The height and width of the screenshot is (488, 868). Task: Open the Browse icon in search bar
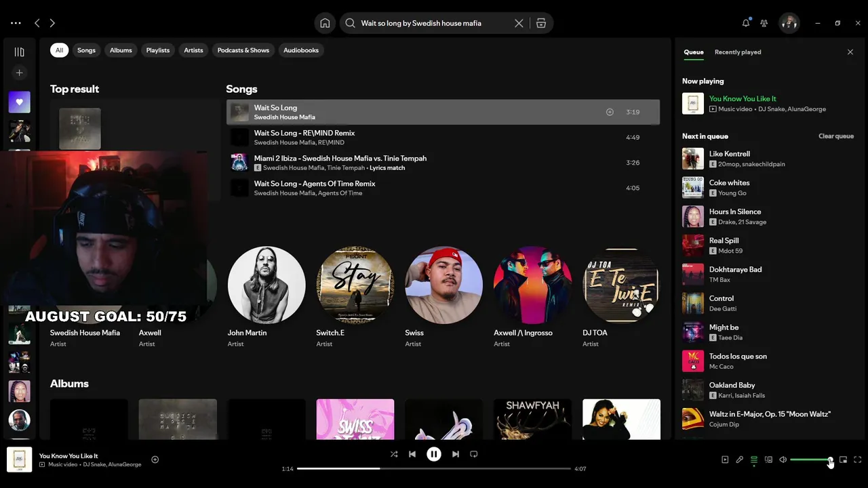541,23
